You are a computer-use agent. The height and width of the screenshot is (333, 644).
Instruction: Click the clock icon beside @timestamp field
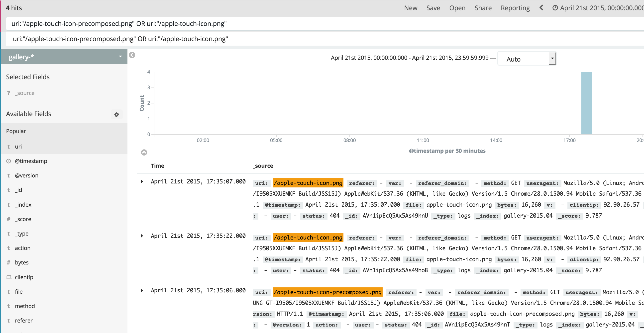pyautogui.click(x=8, y=161)
